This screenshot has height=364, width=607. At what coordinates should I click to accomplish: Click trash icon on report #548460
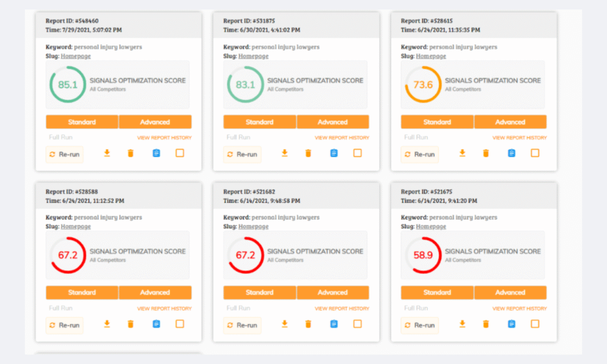pos(130,153)
